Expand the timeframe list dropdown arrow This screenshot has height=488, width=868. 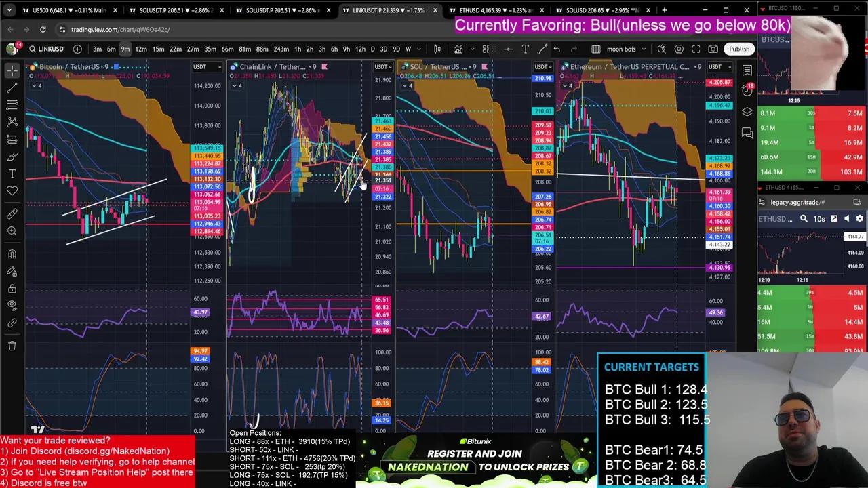point(418,49)
